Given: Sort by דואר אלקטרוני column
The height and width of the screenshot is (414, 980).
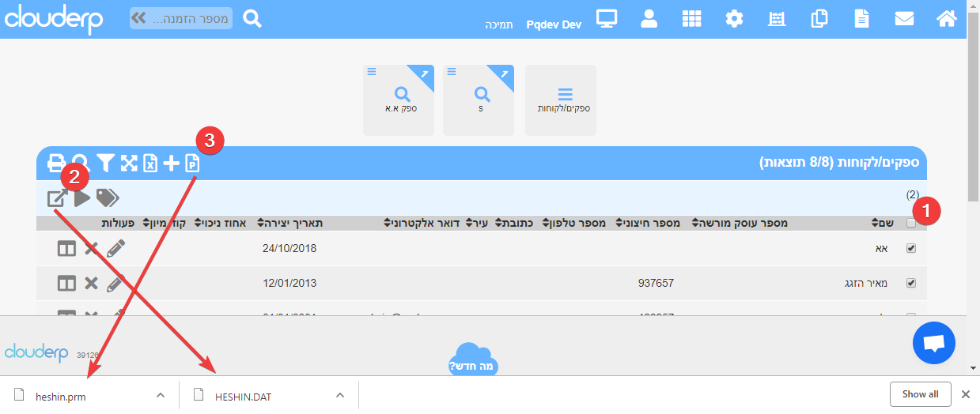Looking at the screenshot, I should click(x=423, y=224).
